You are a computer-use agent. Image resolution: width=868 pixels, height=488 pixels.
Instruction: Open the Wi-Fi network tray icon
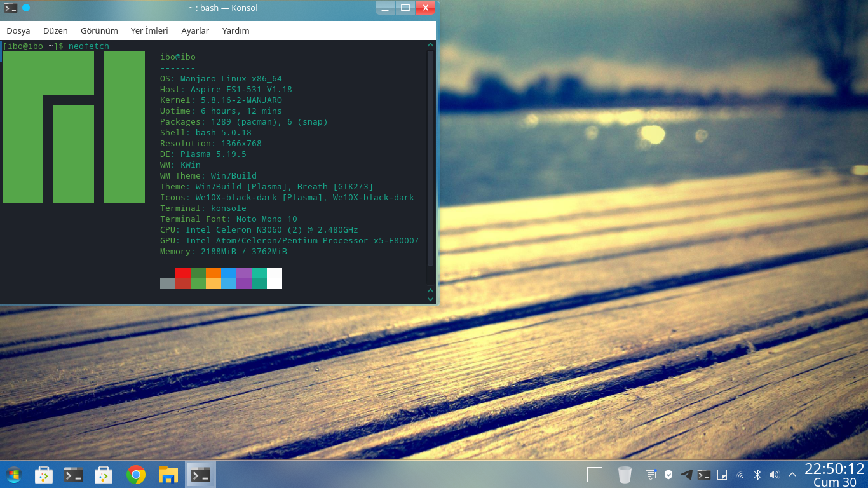(x=740, y=475)
